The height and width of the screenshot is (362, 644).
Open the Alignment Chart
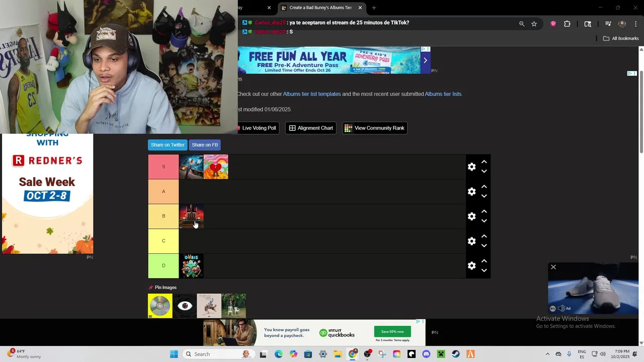point(311,128)
